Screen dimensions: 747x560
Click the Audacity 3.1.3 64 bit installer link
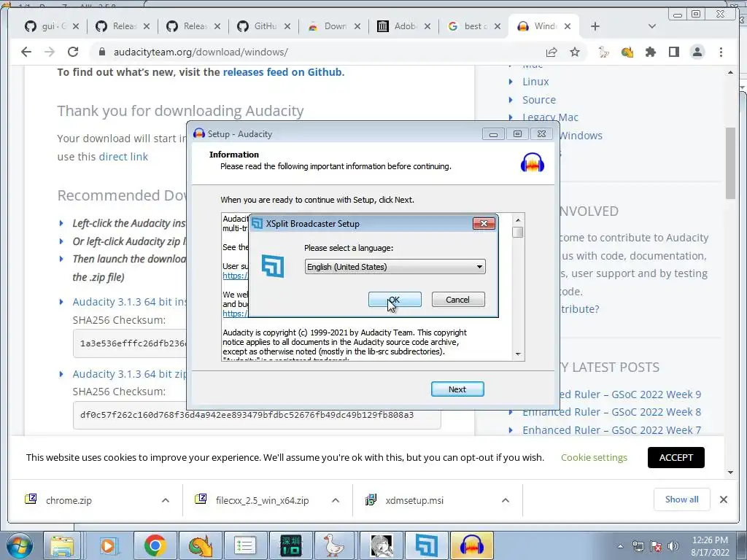(130, 302)
